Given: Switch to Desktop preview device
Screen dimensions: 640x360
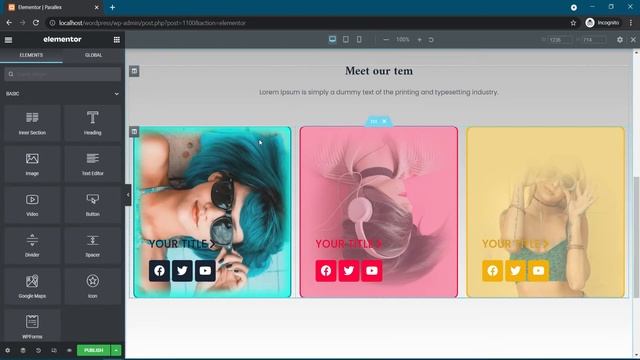Looking at the screenshot, I should click(x=332, y=40).
